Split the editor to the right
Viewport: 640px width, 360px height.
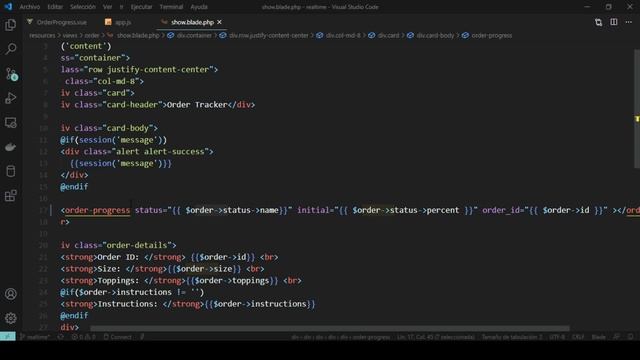point(613,22)
